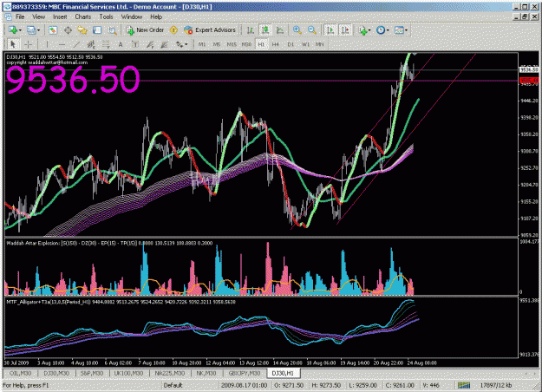Open the Navigator folder-star icon
542x392 pixels.
pos(82,30)
